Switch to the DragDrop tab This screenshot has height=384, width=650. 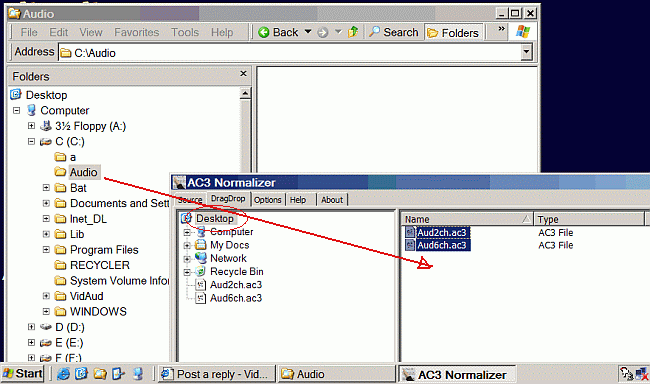pos(228,199)
